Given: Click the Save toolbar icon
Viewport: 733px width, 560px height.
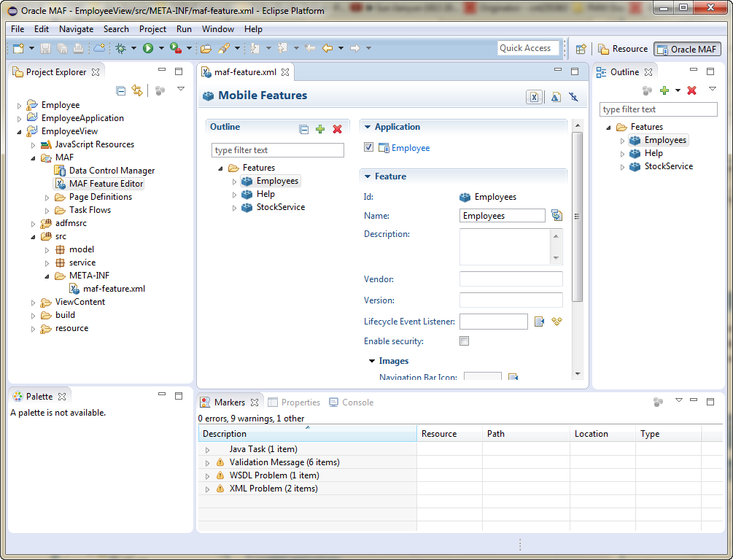Looking at the screenshot, I should (x=45, y=48).
